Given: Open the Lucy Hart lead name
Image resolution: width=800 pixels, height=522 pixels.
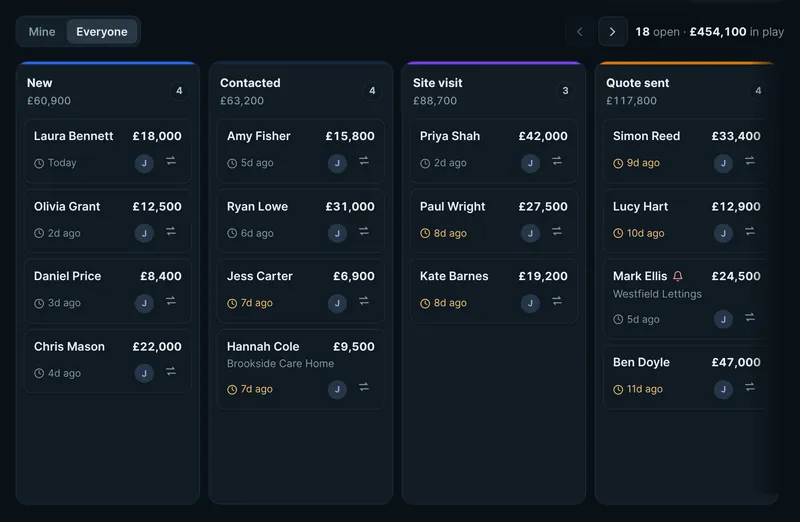Looking at the screenshot, I should tap(640, 207).
